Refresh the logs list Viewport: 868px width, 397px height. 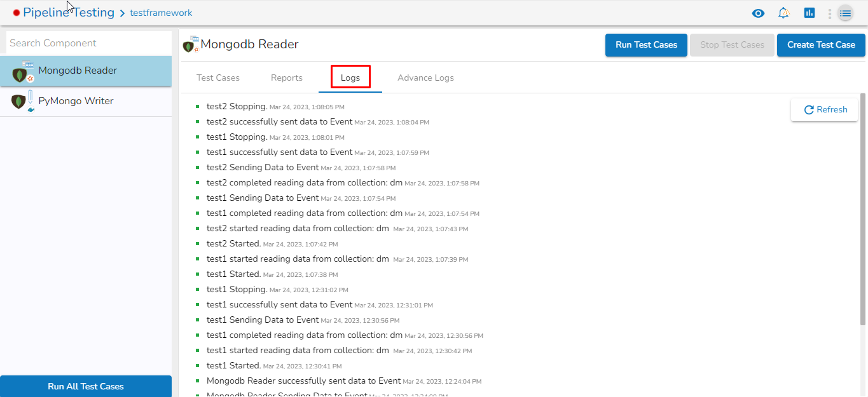point(825,110)
